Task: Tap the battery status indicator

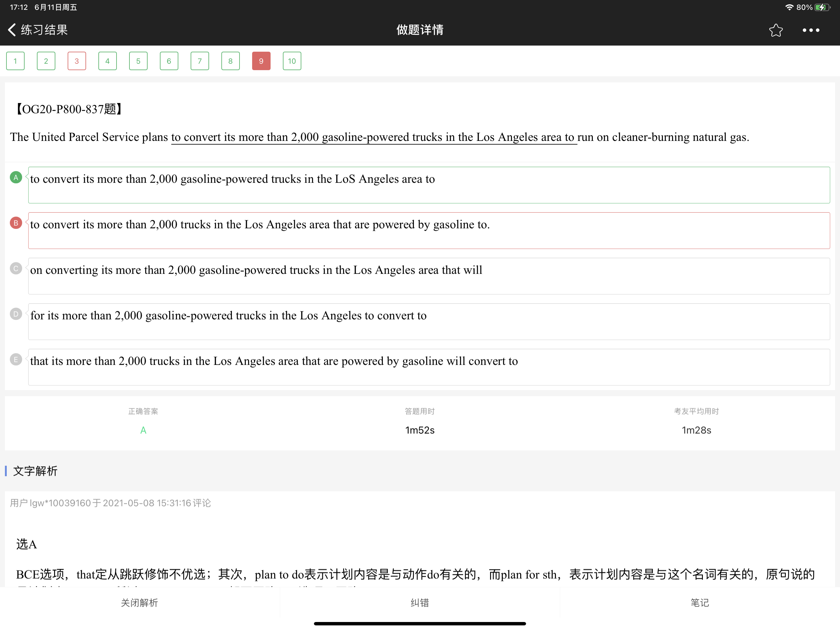Action: click(x=822, y=7)
